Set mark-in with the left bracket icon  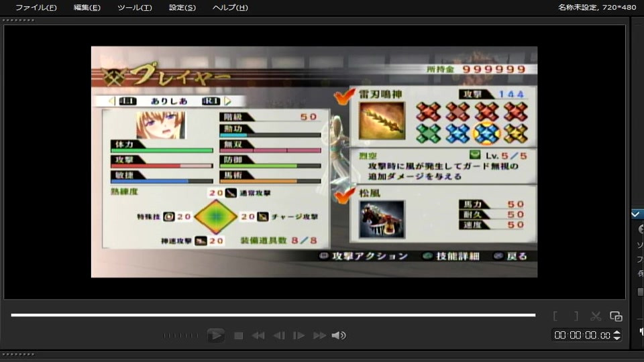pos(555,316)
